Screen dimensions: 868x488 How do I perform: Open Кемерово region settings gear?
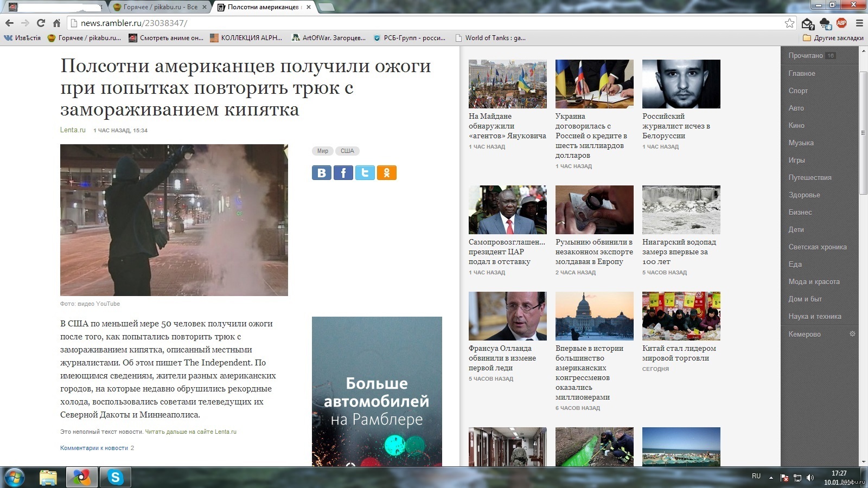852,334
